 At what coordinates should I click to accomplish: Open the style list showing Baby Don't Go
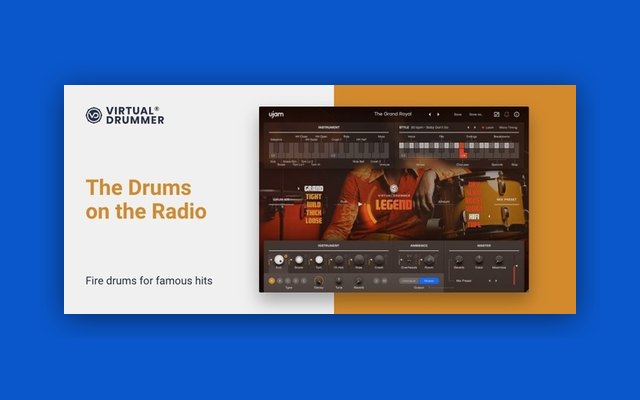tap(429, 128)
